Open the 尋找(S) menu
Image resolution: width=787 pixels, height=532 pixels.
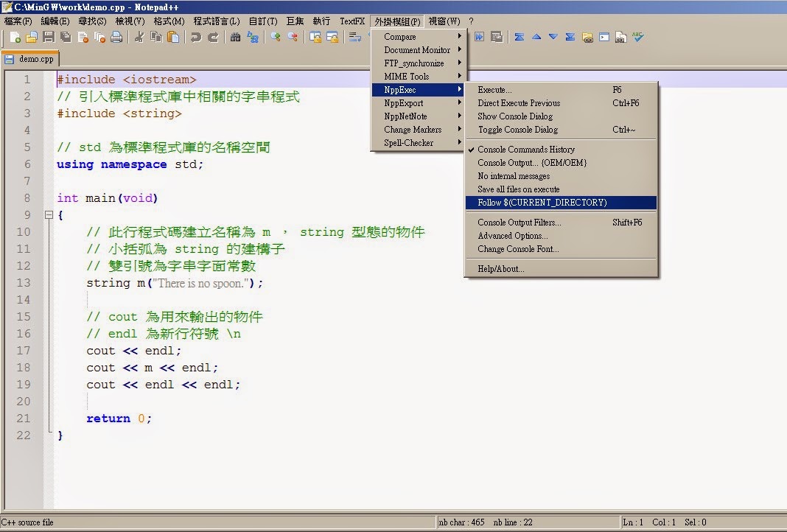point(92,21)
